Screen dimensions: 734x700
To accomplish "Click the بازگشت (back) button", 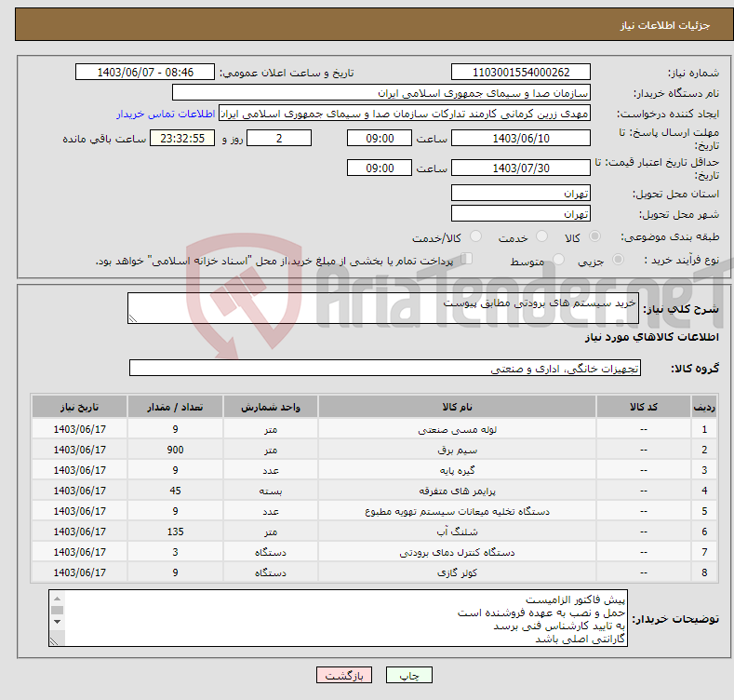I will [344, 675].
